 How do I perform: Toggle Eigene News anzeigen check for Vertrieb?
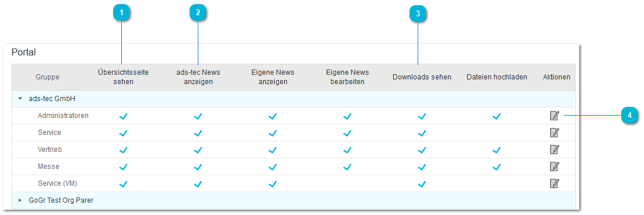click(273, 150)
